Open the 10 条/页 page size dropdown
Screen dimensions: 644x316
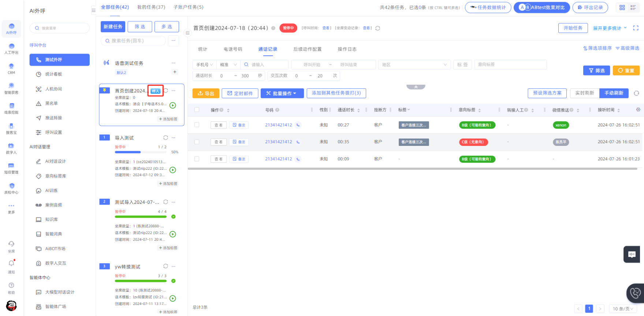click(x=623, y=309)
